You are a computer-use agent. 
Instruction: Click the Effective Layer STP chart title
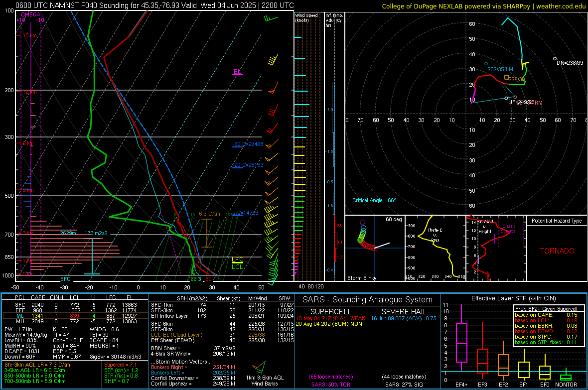[513, 298]
